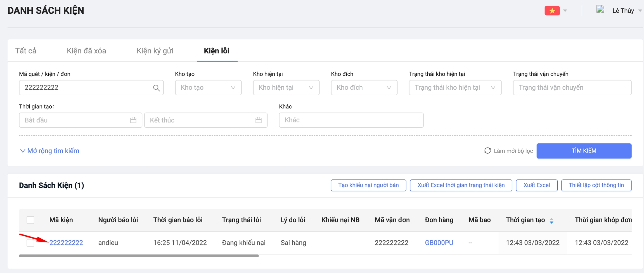
Task: Open the Kho hiện tại dropdown
Action: [x=286, y=88]
